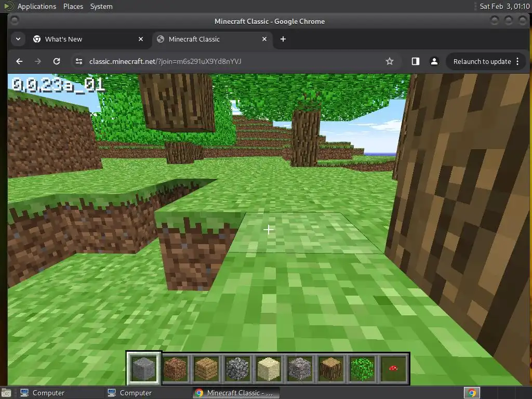Image resolution: width=532 pixels, height=399 pixels.
Task: Reload the Minecraft Classic page
Action: click(57, 61)
